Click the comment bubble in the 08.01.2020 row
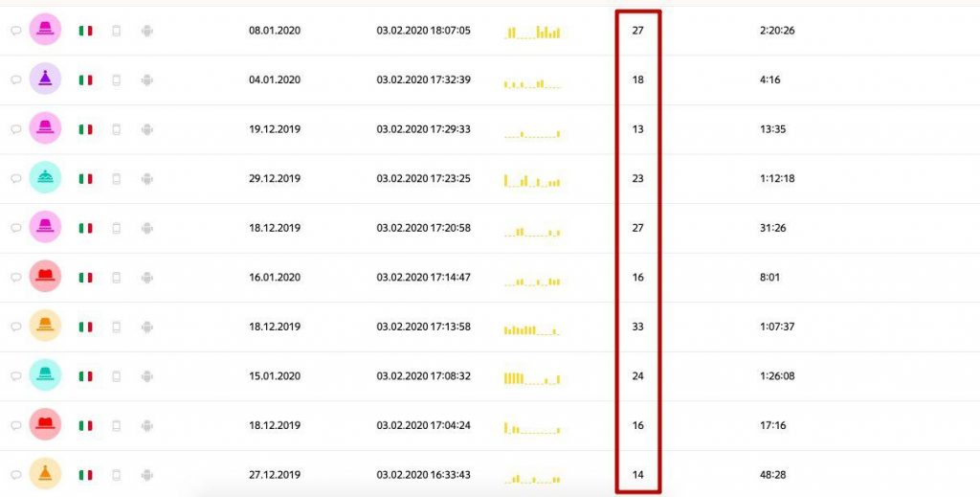This screenshot has height=497, width=980. 16,31
